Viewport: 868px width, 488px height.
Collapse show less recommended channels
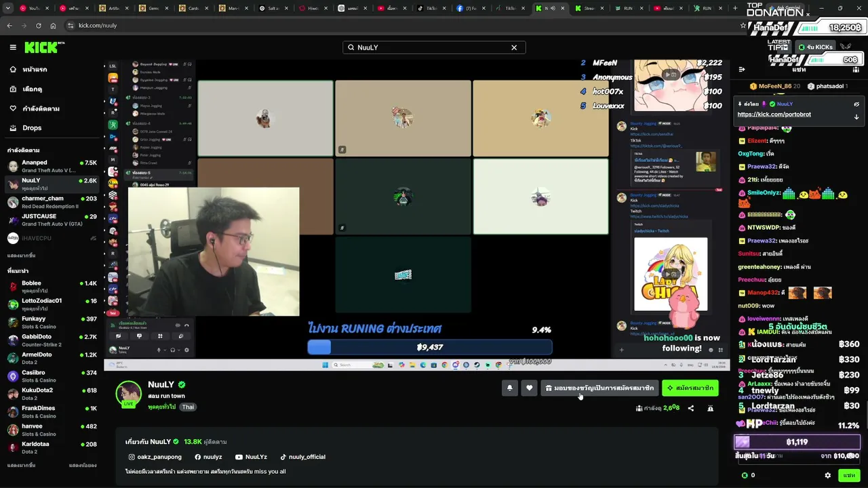click(83, 466)
